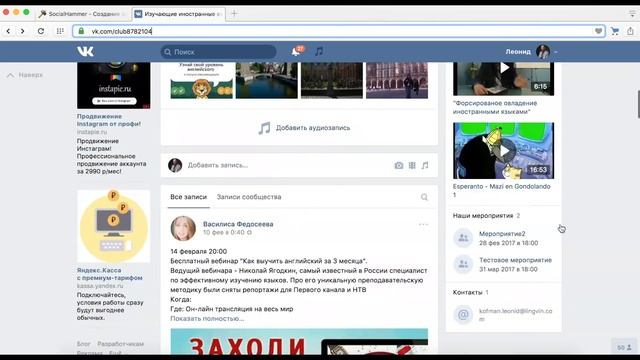Attach a photo with the camera icon
Image resolution: width=640 pixels, height=360 pixels.
(399, 165)
